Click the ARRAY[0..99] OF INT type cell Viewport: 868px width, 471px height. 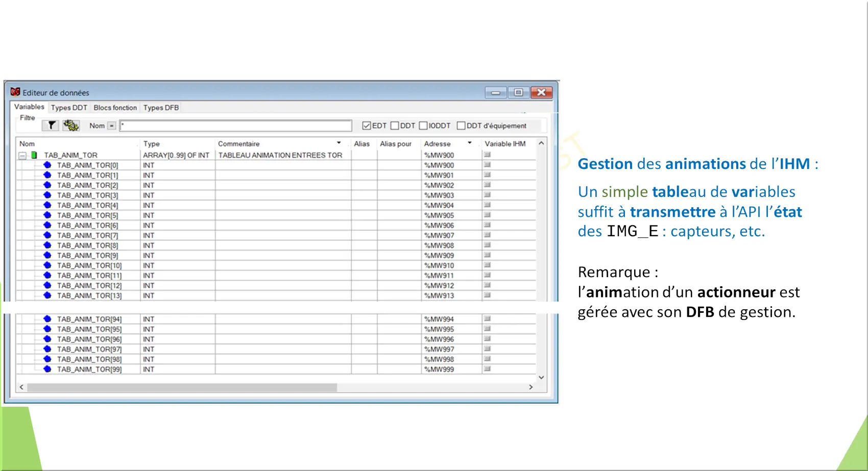(177, 155)
